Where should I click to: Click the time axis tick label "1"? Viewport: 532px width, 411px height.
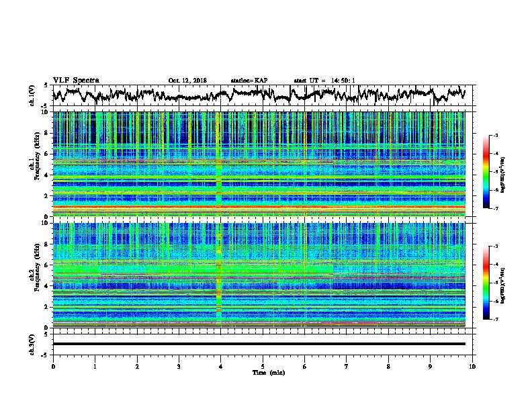95,366
